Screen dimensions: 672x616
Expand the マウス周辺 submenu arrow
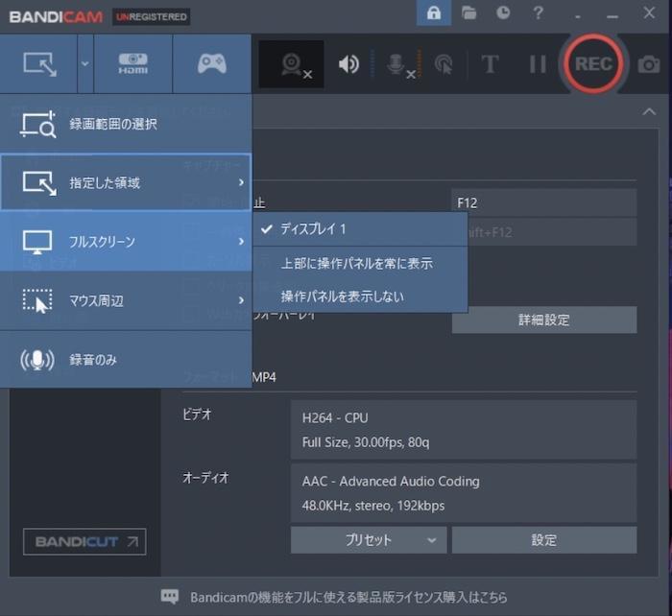point(241,300)
